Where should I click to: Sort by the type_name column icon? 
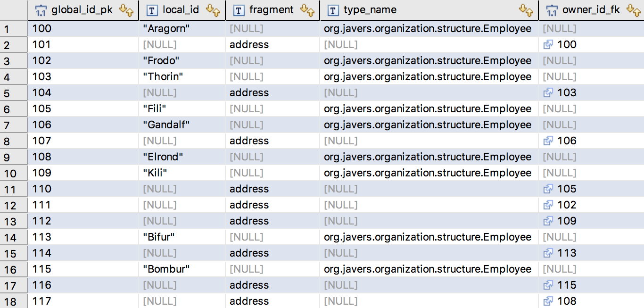point(526,10)
